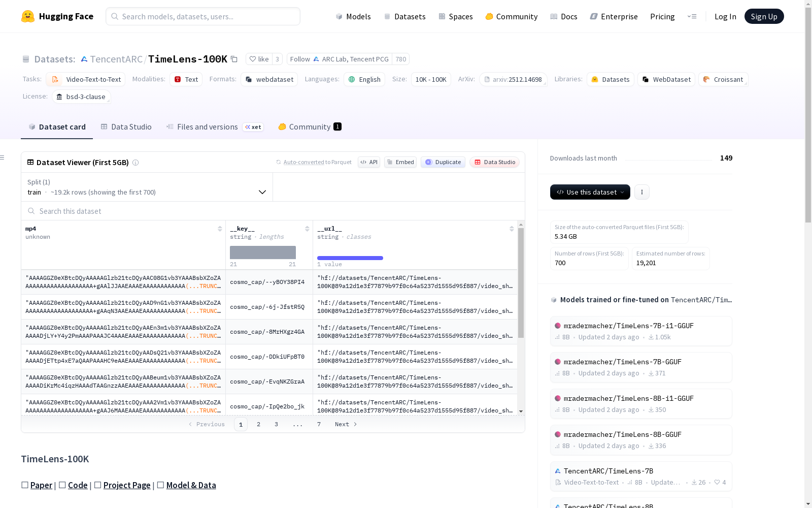Viewport: 812px width, 508px height.
Task: Open the Model & Data link
Action: pos(191,485)
